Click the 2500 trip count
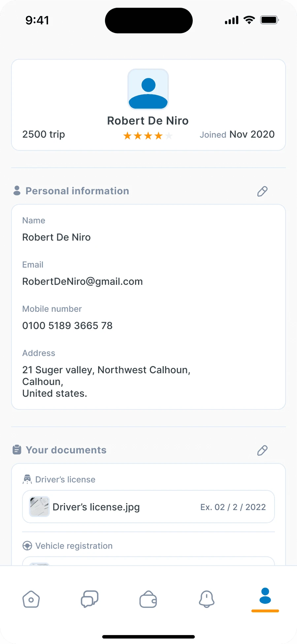The image size is (297, 644). pos(44,134)
